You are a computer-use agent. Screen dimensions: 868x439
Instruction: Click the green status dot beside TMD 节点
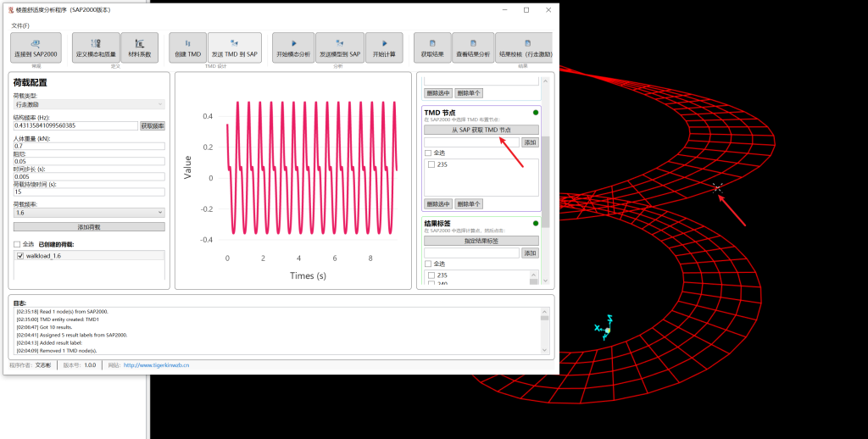(x=536, y=113)
